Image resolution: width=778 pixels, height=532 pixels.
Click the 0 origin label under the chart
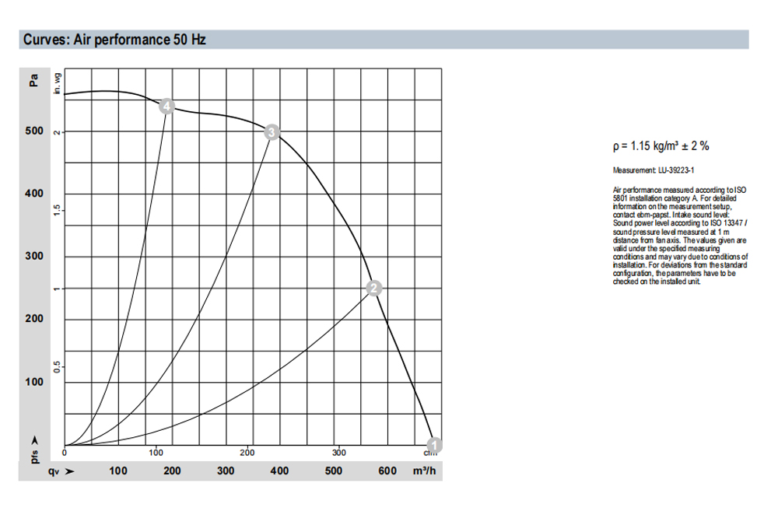(x=65, y=452)
